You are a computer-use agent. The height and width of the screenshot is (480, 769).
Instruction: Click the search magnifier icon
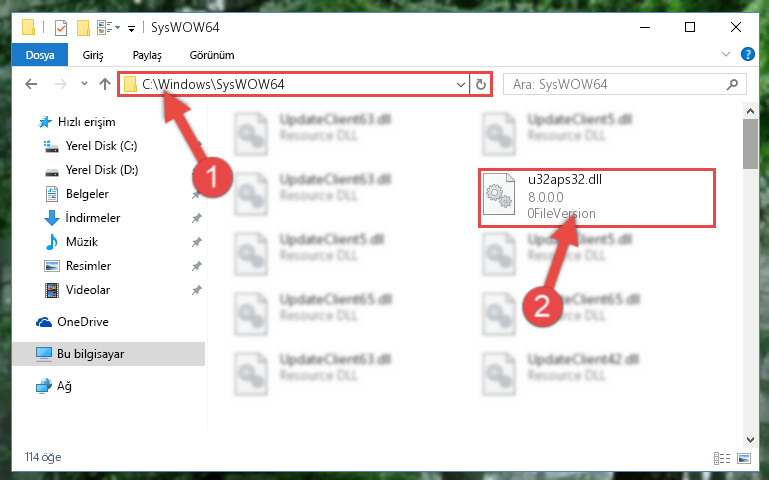coord(732,84)
